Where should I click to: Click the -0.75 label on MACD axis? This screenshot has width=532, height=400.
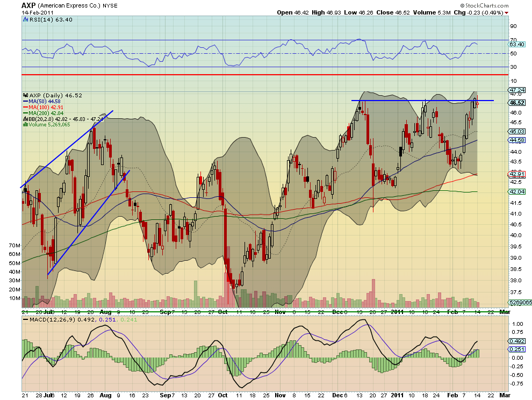click(517, 384)
